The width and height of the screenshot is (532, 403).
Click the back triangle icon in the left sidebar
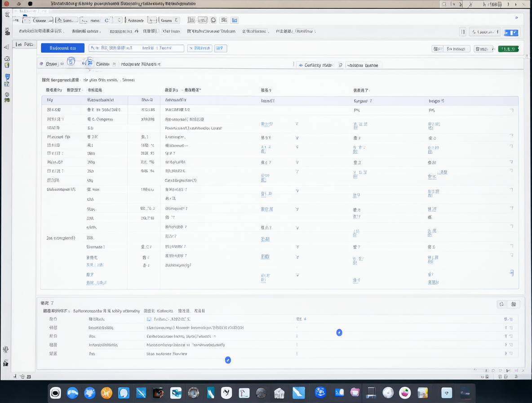(6, 47)
